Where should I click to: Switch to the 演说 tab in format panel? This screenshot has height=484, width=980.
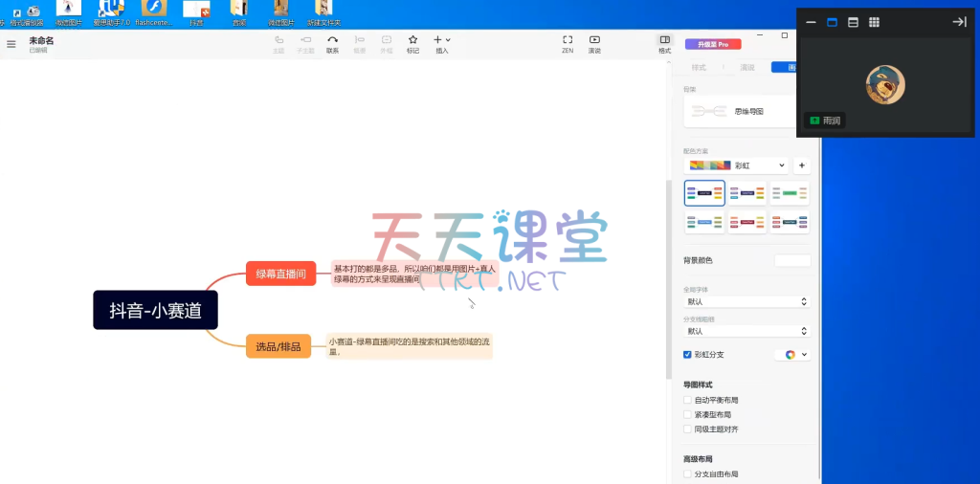click(747, 68)
